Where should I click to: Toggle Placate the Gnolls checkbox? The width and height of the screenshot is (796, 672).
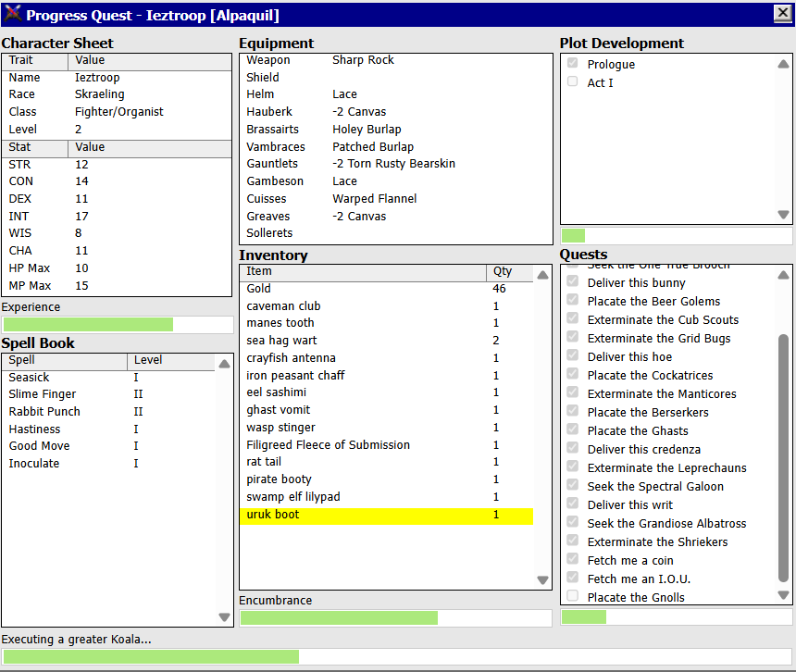(573, 596)
